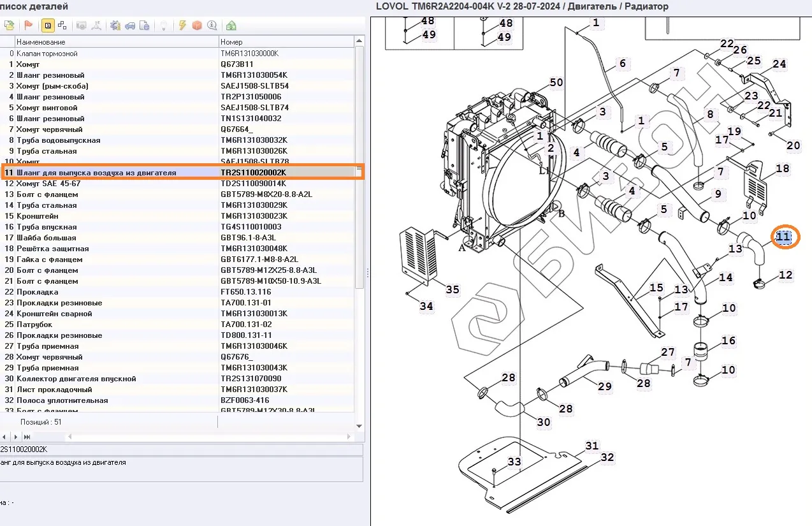Sort parts list by 'Наименование' column header
The image size is (812, 526).
click(x=117, y=41)
